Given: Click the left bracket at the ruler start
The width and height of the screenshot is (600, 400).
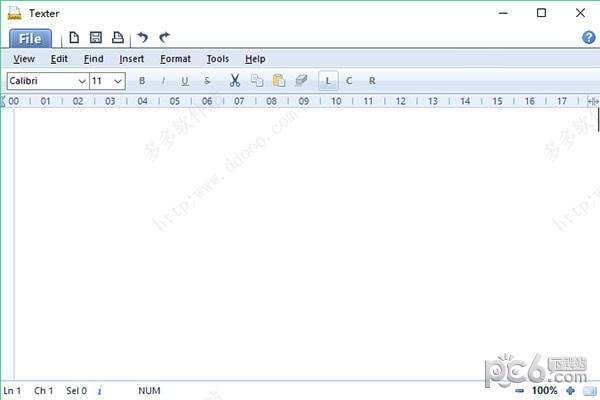Looking at the screenshot, I should (x=3, y=101).
